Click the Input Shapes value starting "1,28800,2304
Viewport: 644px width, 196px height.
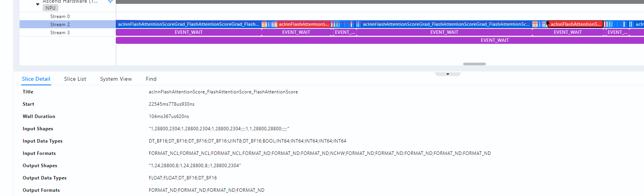(219, 129)
